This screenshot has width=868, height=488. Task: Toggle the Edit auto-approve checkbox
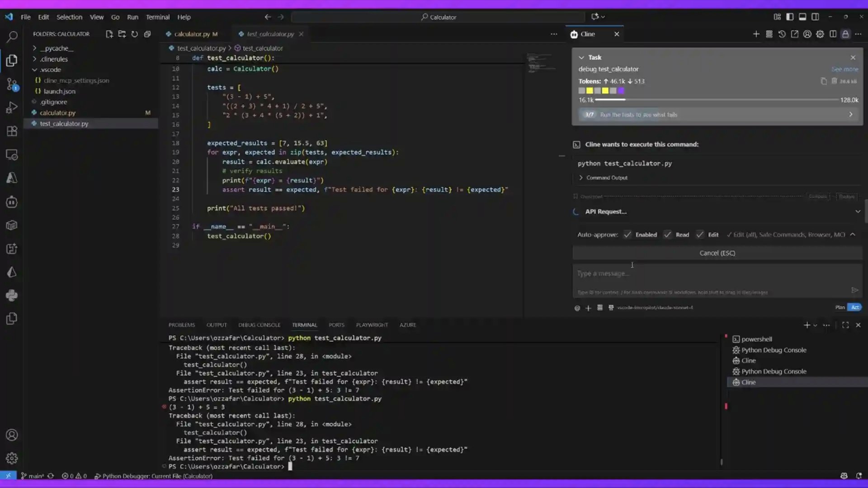[x=700, y=235]
